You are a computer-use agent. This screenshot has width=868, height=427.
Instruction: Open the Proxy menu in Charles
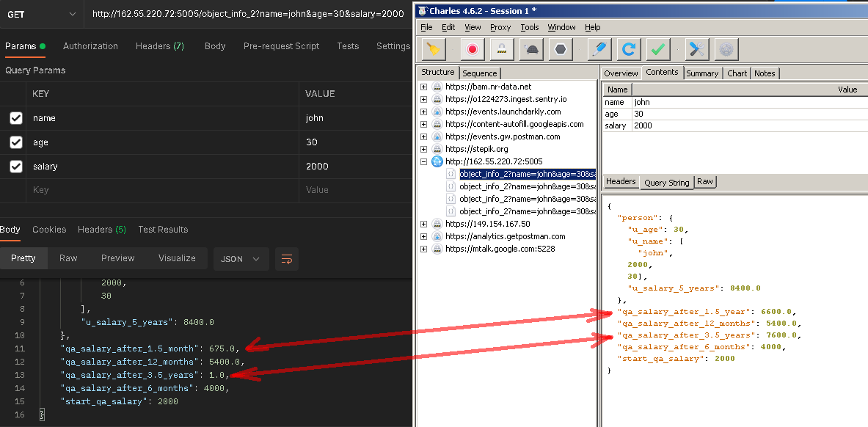click(500, 27)
